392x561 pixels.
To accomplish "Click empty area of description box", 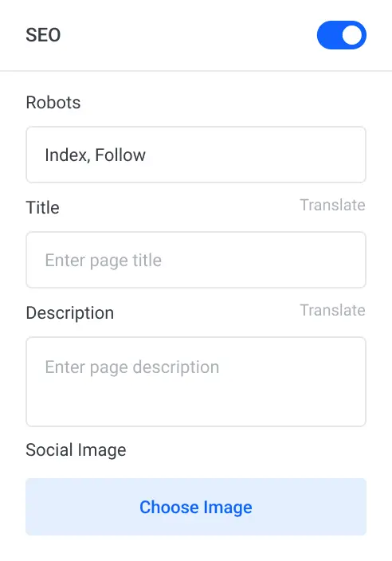I will (x=196, y=401).
